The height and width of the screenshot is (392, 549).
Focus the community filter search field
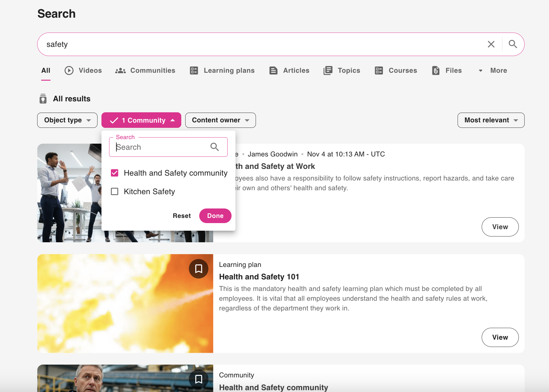pyautogui.click(x=161, y=147)
